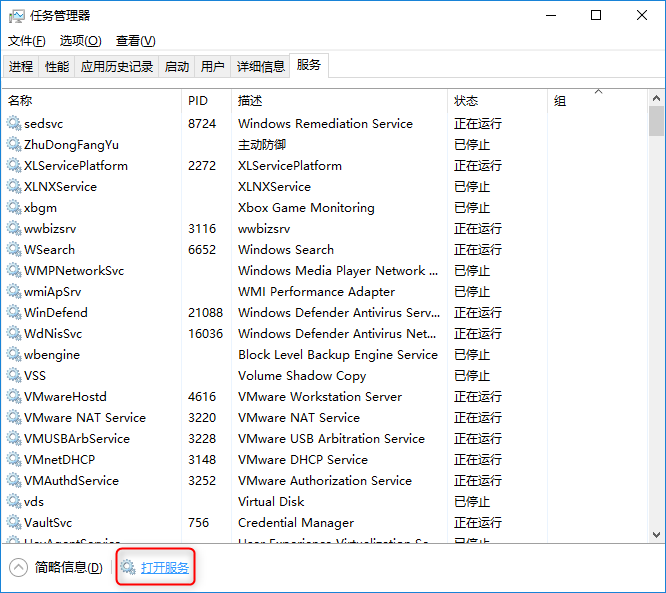Click the gear icon of ZhuDongFangYu service
Image resolution: width=666 pixels, height=593 pixels.
pos(14,144)
